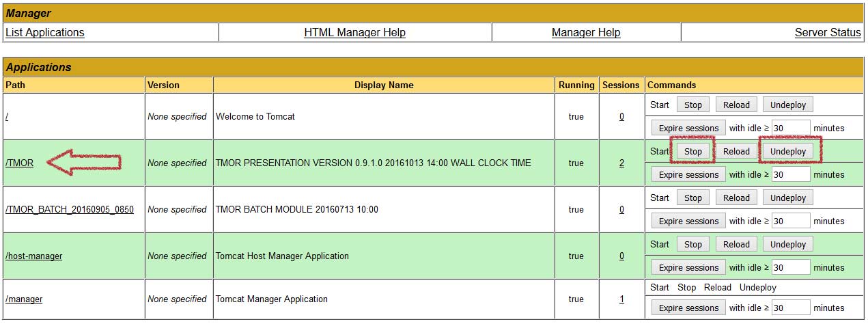Screen dimensions: 868x324
Task: Edit idle minutes field for /TMOR
Action: click(791, 174)
